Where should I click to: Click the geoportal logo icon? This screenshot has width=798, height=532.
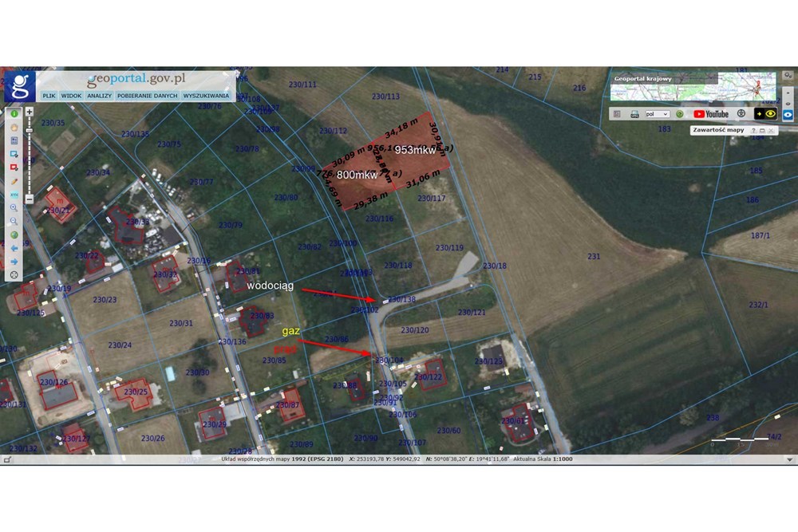click(19, 85)
